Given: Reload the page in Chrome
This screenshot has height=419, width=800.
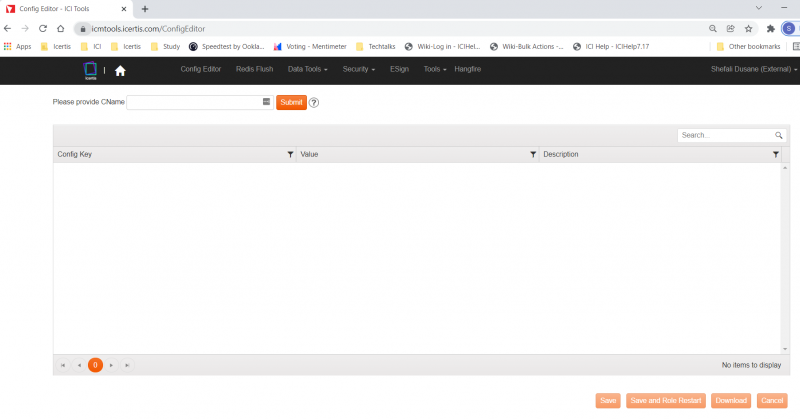Looking at the screenshot, I should coord(43,28).
